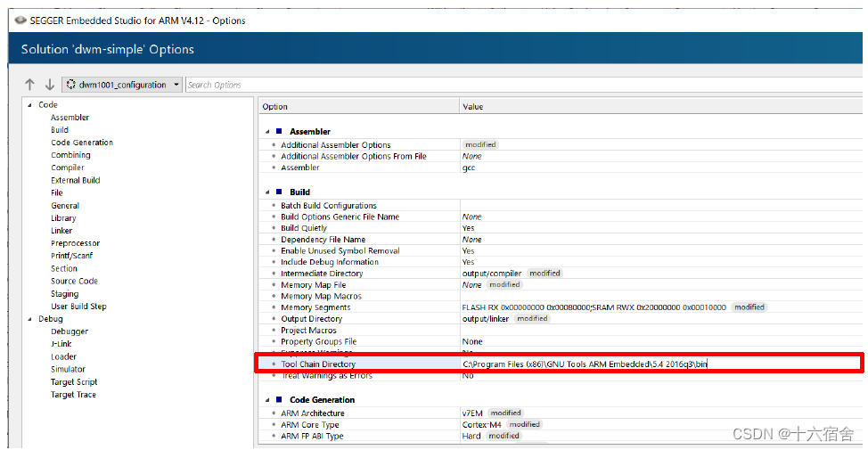Click the Tool Chain Directory path field
Screen dimensions: 868x450
click(x=661, y=364)
